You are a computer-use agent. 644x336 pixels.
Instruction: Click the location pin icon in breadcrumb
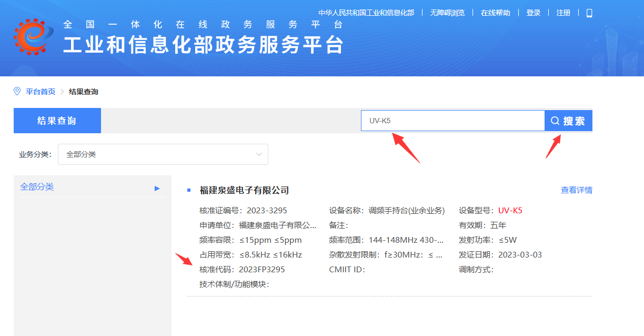pyautogui.click(x=17, y=91)
